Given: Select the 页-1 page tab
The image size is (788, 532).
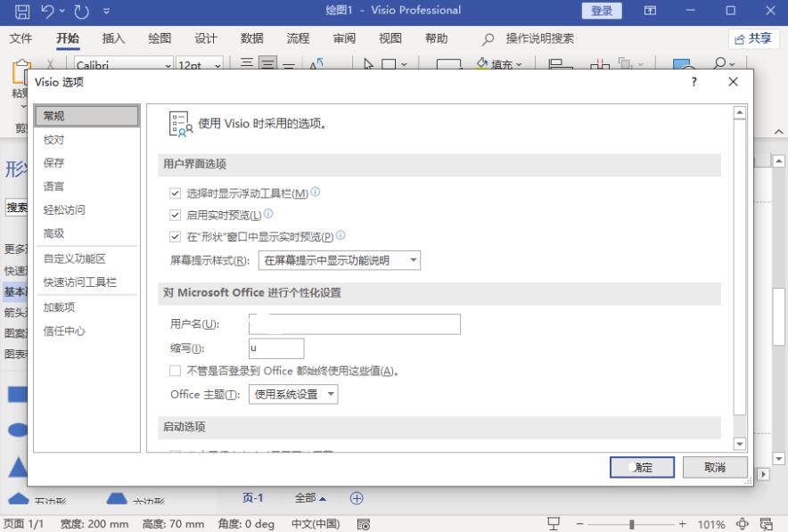Looking at the screenshot, I should pyautogui.click(x=253, y=498).
